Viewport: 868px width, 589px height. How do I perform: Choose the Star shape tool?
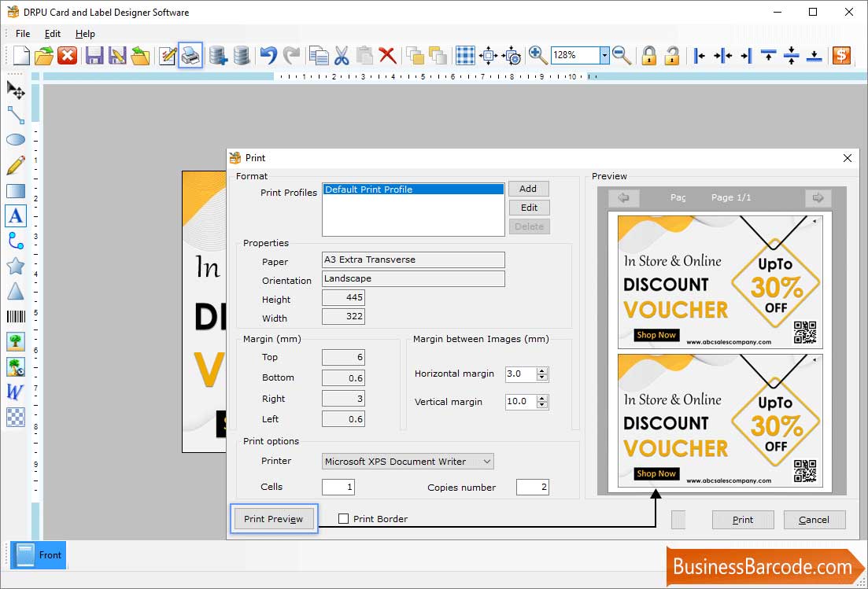click(x=16, y=266)
